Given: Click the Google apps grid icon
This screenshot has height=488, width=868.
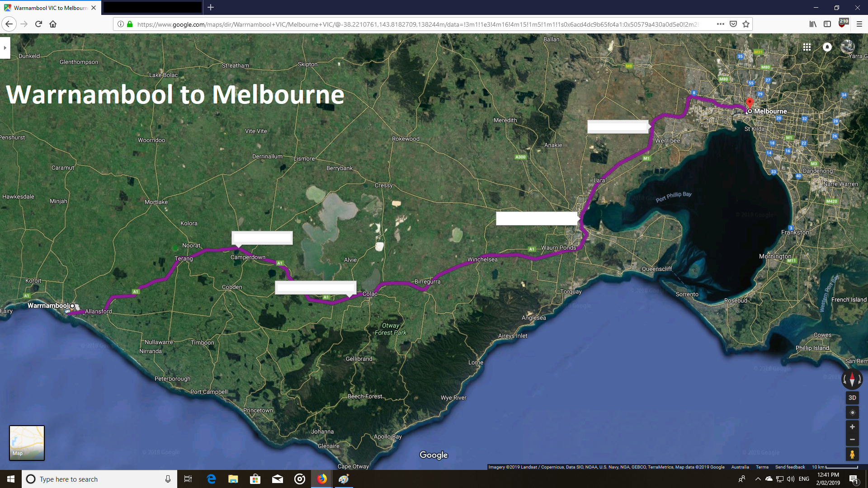Looking at the screenshot, I should coord(807,47).
